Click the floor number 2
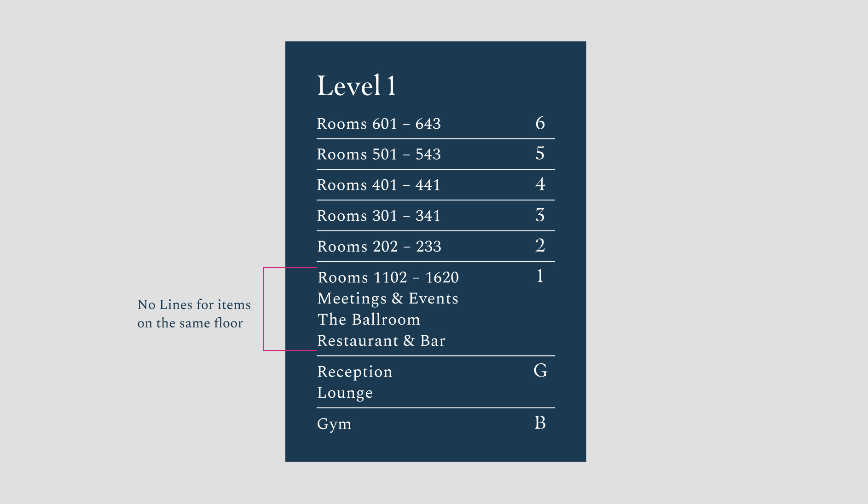The image size is (868, 504). (540, 246)
